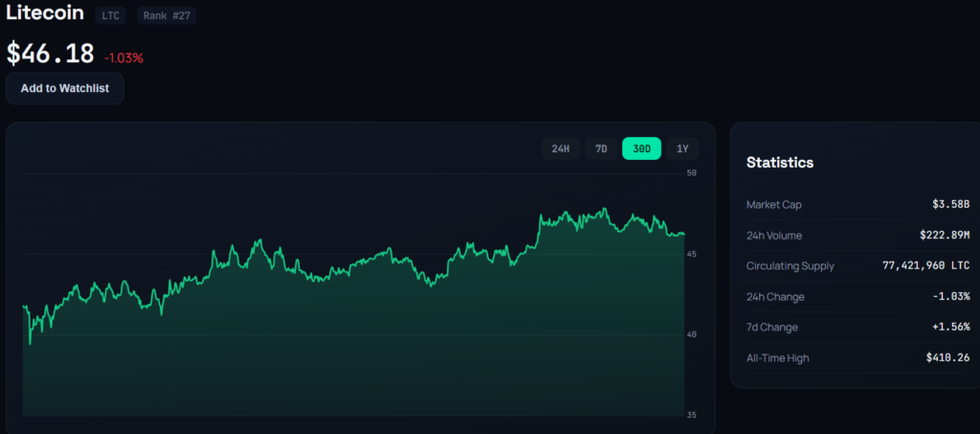
Task: Click the Litecoin heading
Action: click(45, 13)
